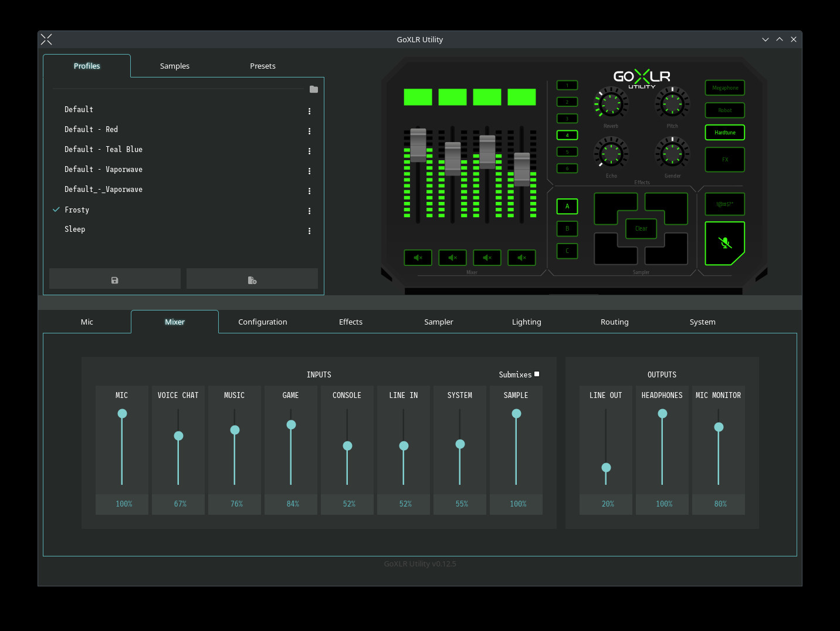Image resolution: width=840 pixels, height=631 pixels.
Task: Select sampler bank C
Action: click(567, 251)
